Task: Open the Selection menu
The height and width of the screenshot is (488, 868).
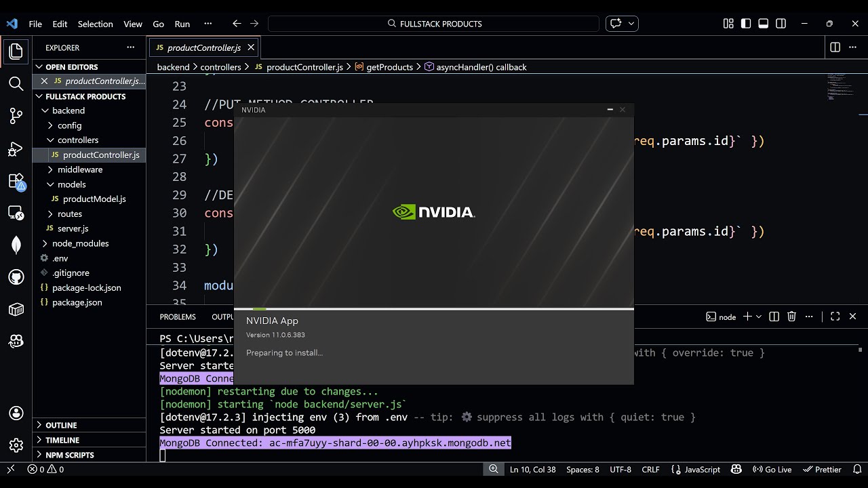Action: (95, 24)
